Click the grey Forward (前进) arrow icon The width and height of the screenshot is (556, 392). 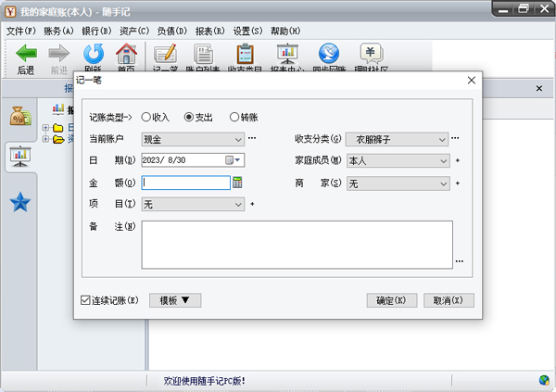click(x=59, y=54)
